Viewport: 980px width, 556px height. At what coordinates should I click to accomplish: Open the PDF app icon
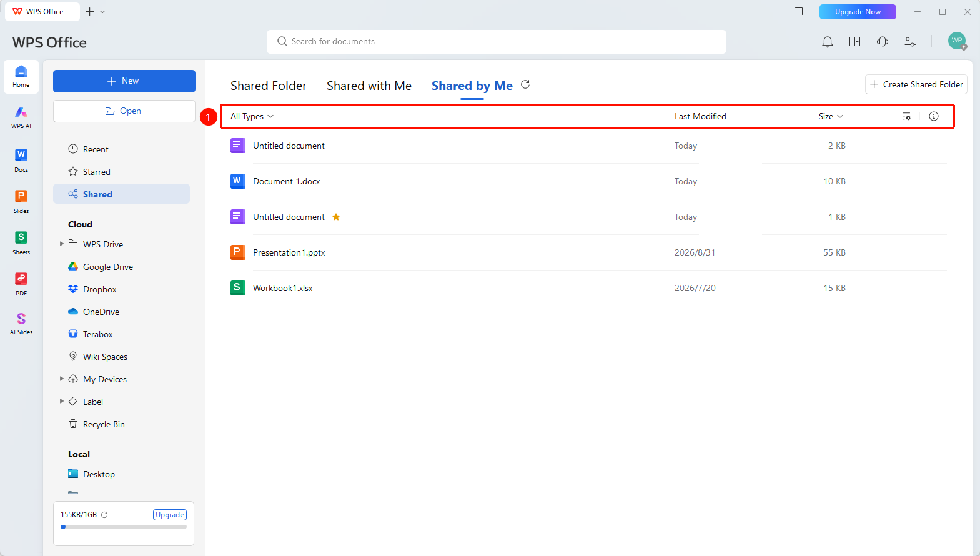coord(21,284)
